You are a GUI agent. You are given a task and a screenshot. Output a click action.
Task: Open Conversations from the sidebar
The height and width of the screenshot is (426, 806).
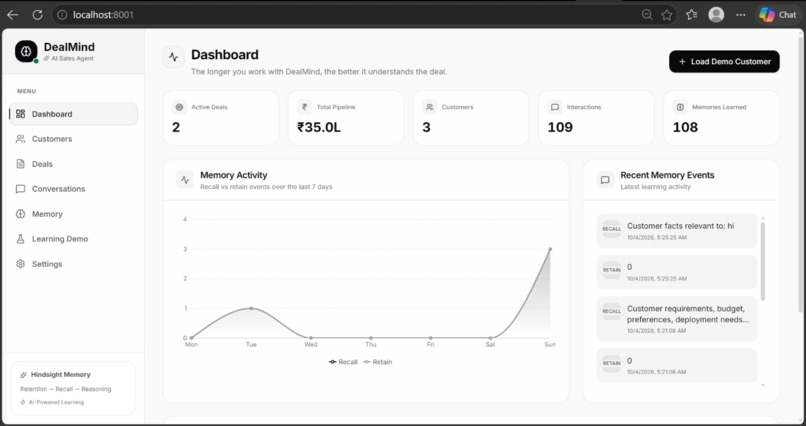click(74, 189)
